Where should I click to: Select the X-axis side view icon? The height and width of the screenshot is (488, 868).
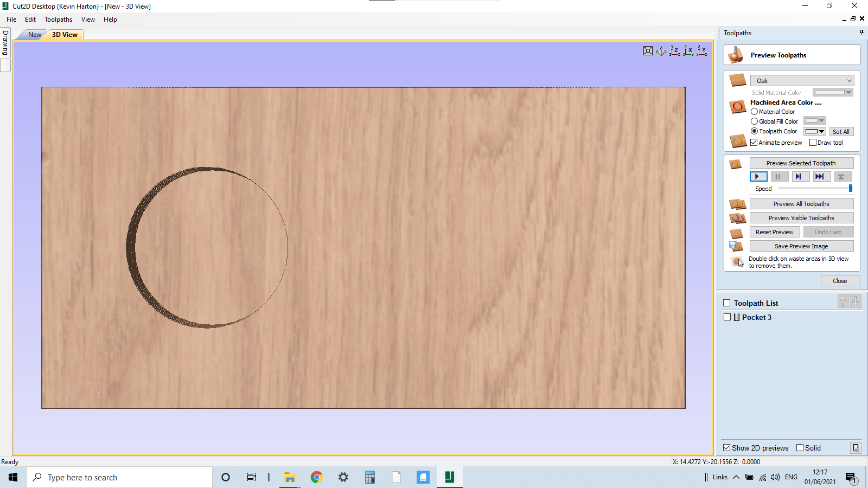(688, 51)
